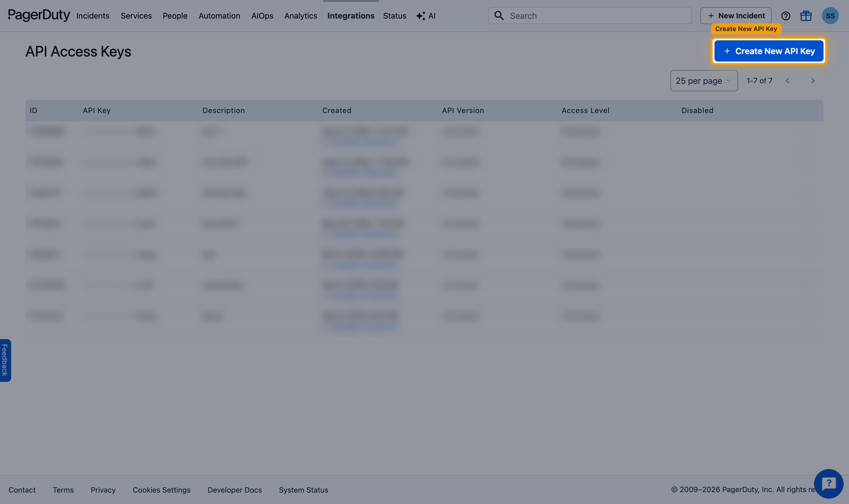
Task: Click the Description column header
Action: [223, 110]
